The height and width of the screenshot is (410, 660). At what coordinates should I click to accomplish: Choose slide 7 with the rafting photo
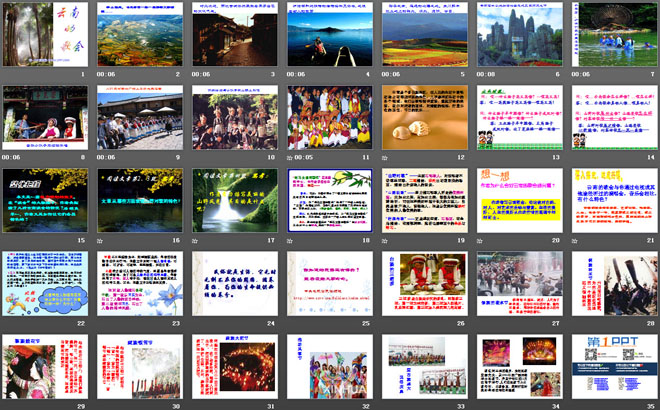tap(613, 34)
